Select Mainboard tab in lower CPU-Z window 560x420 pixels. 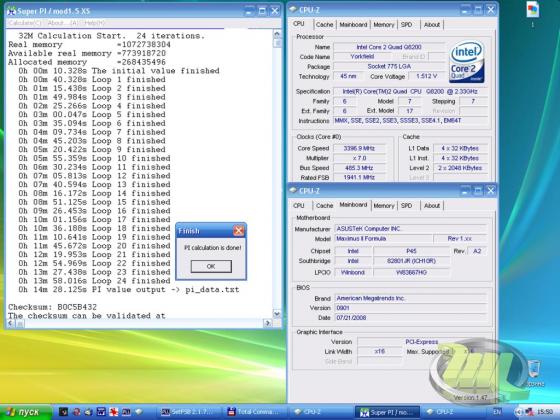coord(353,205)
